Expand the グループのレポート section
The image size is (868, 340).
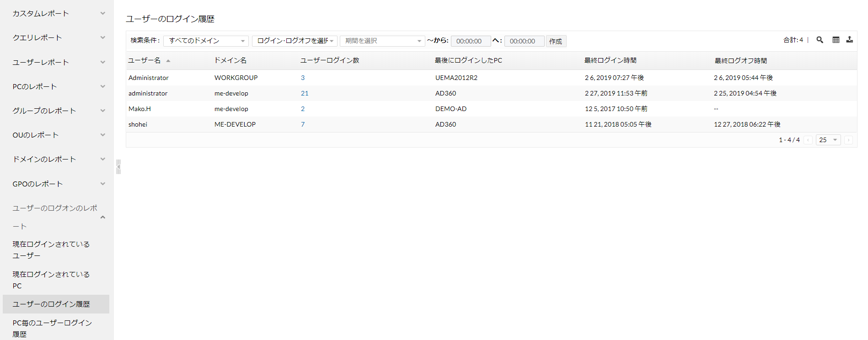pos(103,111)
